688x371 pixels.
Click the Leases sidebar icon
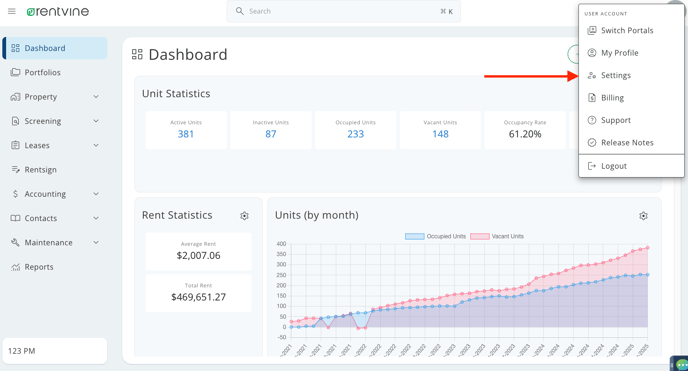point(15,145)
